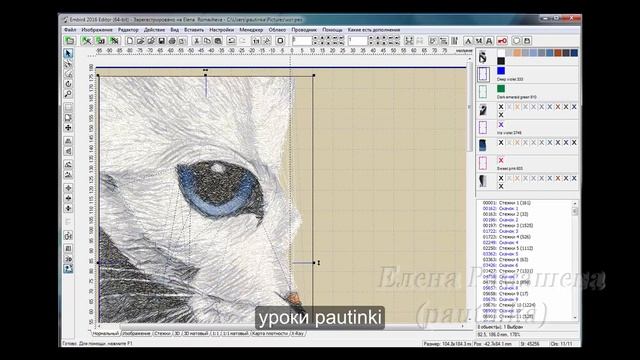
Task: Click the four-arrow move tool in left toolbar
Action: (x=68, y=128)
